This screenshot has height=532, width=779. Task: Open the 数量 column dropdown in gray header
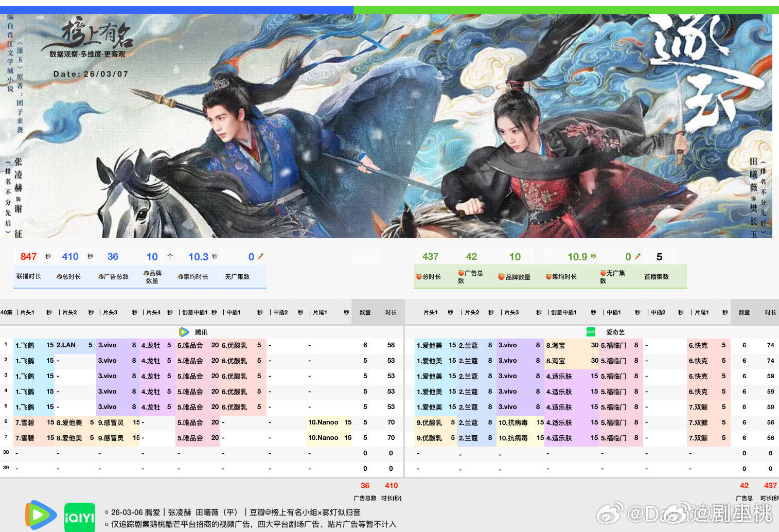[365, 312]
